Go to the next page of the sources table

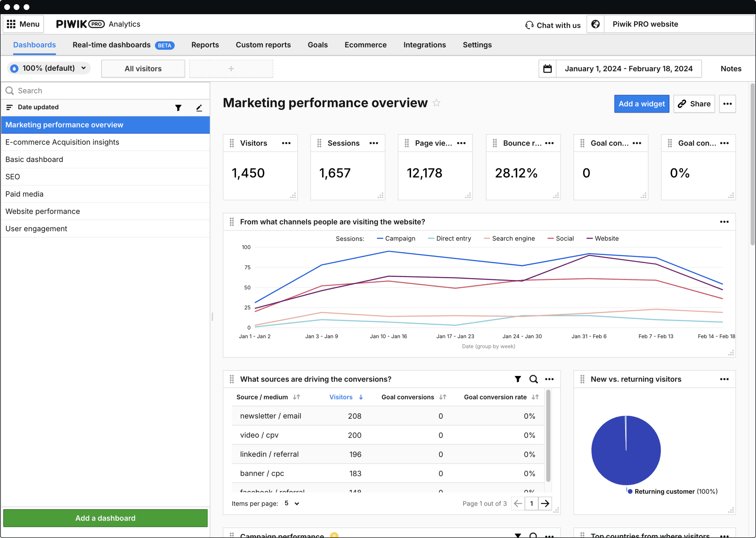(545, 503)
